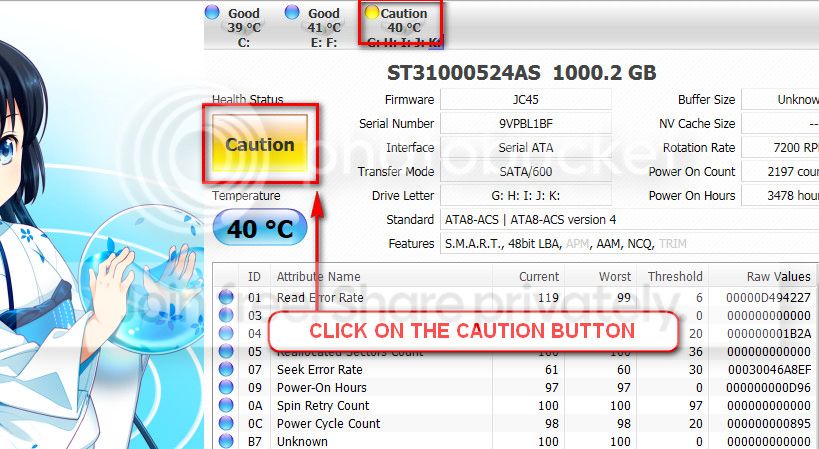
Task: Click the status orb beside Spin Retry Count
Action: 226,405
